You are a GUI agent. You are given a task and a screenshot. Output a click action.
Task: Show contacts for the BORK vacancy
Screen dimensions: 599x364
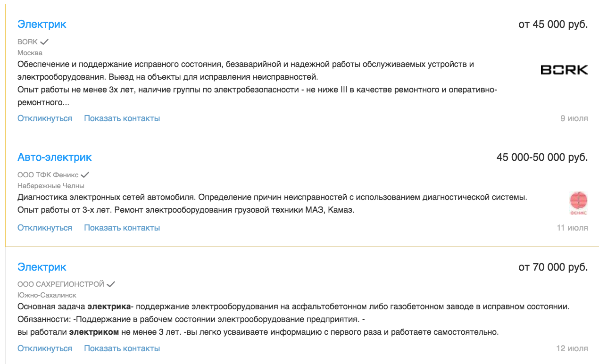tap(122, 118)
